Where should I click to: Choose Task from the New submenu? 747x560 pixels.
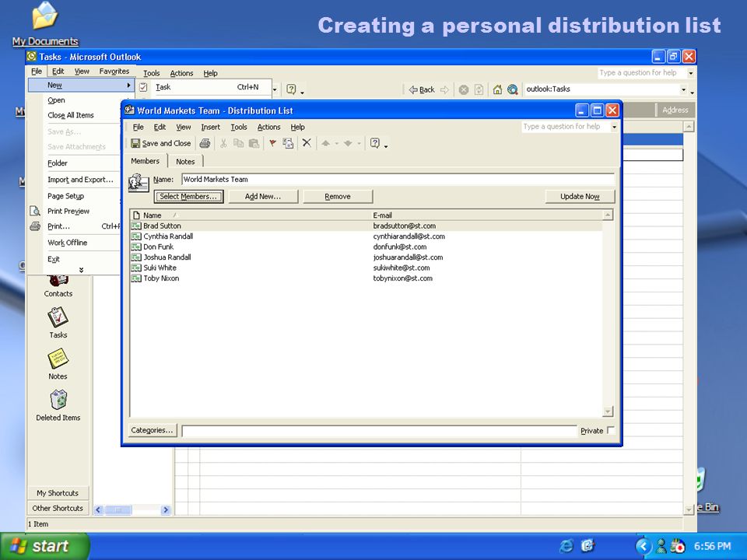pyautogui.click(x=204, y=87)
